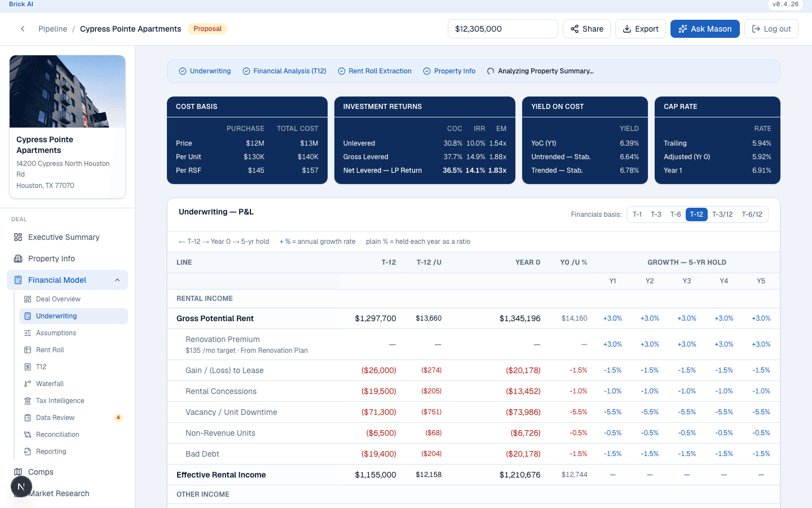Click the Property Info progress step
The width and height of the screenshot is (812, 508).
[449, 71]
